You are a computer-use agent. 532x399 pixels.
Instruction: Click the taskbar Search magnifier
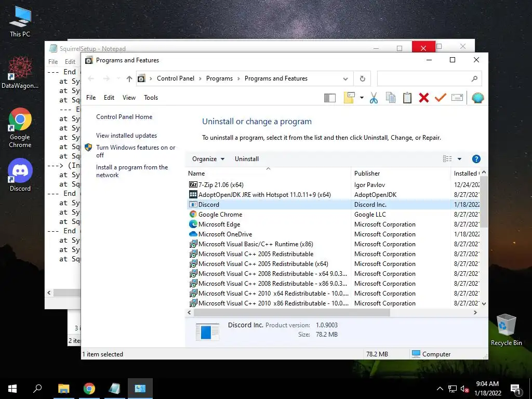coord(37,389)
